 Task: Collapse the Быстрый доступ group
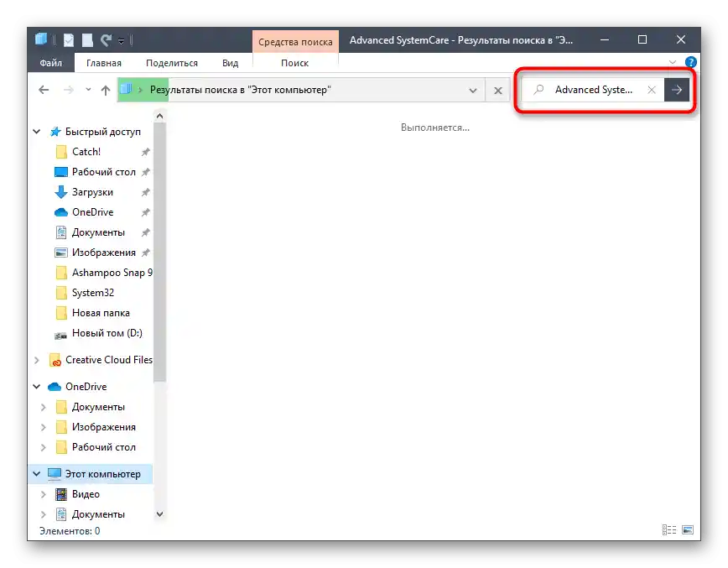coord(37,132)
